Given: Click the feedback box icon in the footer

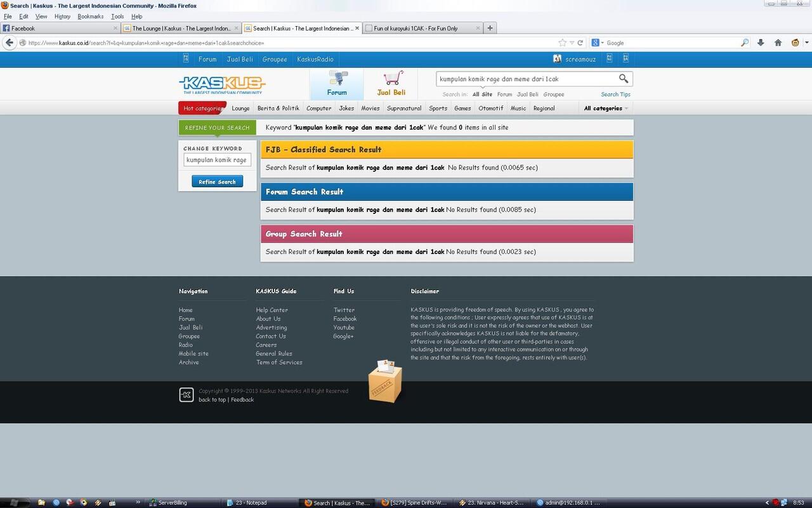Looking at the screenshot, I should 385,382.
